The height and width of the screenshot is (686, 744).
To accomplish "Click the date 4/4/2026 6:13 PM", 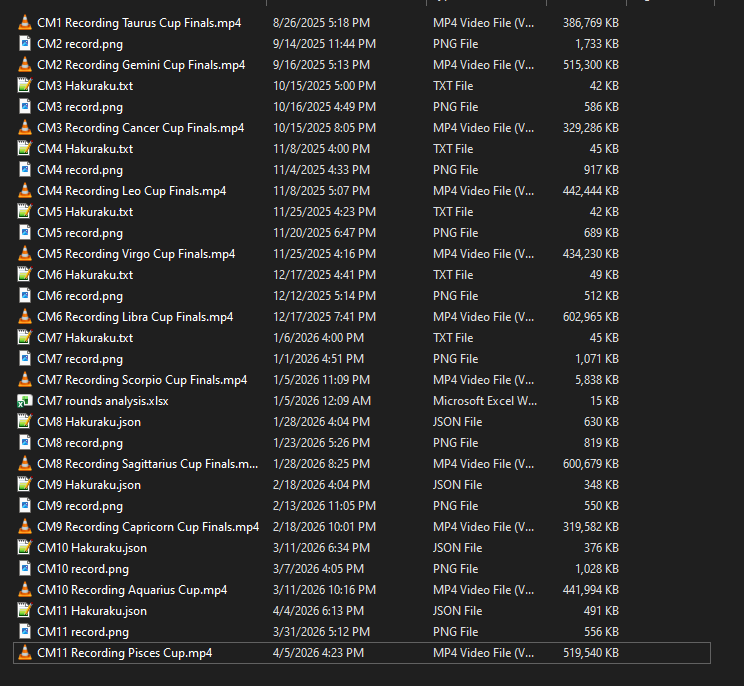I will [318, 611].
